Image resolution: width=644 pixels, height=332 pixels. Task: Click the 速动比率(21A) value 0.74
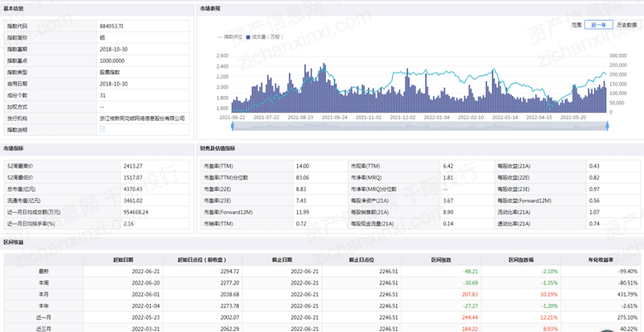click(x=594, y=223)
